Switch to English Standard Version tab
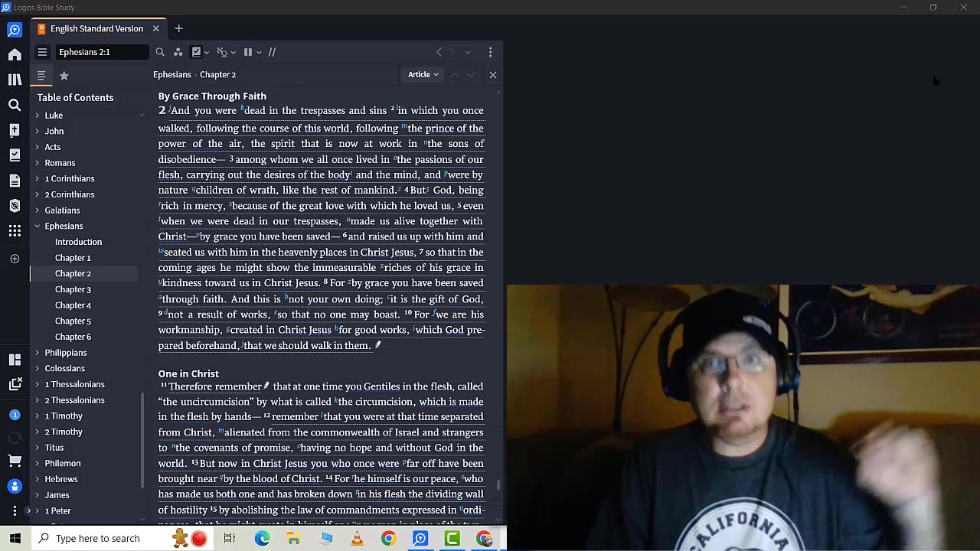The height and width of the screenshot is (551, 980). pos(96,28)
